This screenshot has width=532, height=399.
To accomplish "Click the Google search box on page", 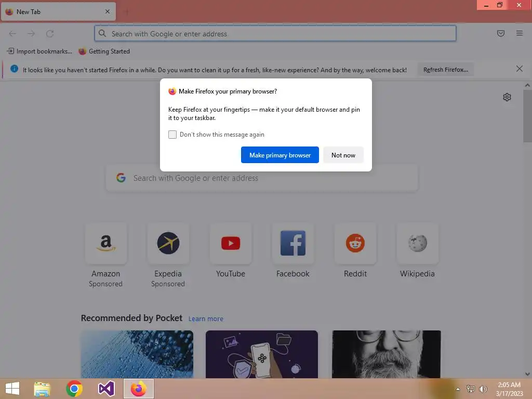I will pyautogui.click(x=262, y=178).
